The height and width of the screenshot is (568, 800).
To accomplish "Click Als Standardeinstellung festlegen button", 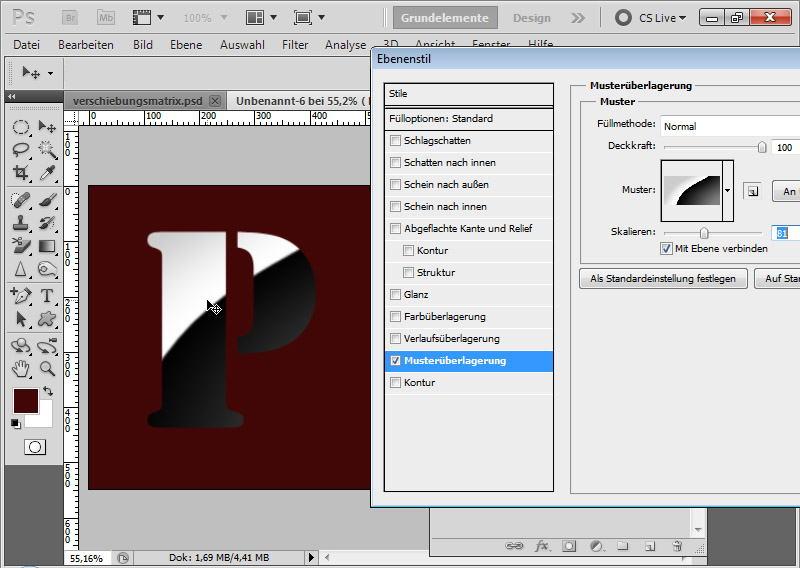I will point(663,279).
